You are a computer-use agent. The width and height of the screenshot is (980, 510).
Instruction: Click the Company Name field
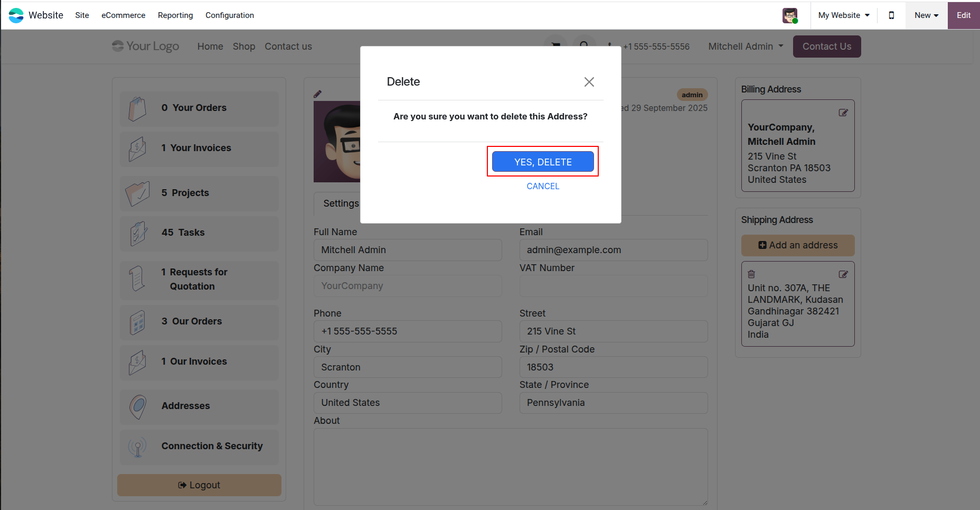pos(408,286)
